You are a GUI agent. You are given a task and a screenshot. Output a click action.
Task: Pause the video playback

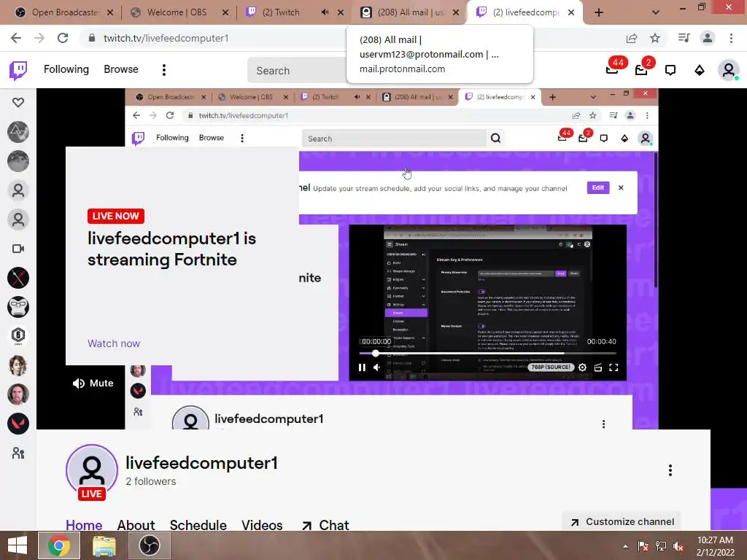coord(362,367)
